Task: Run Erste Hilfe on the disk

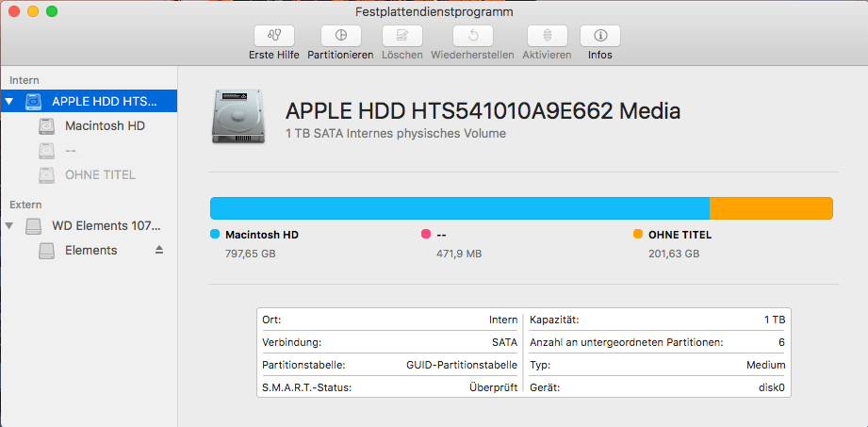Action: (274, 36)
